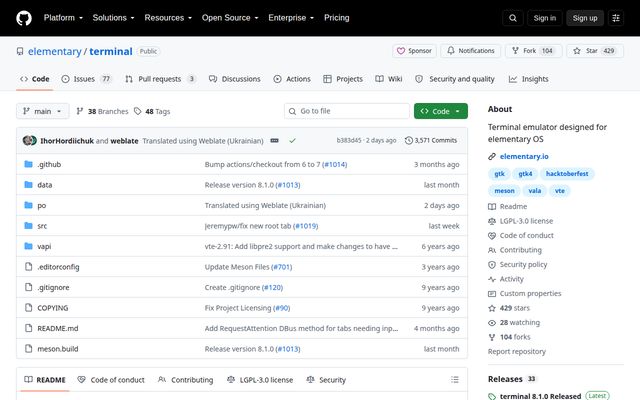Screen dimensions: 640x400
Task: Open the Discussions tab
Action: 234,79
